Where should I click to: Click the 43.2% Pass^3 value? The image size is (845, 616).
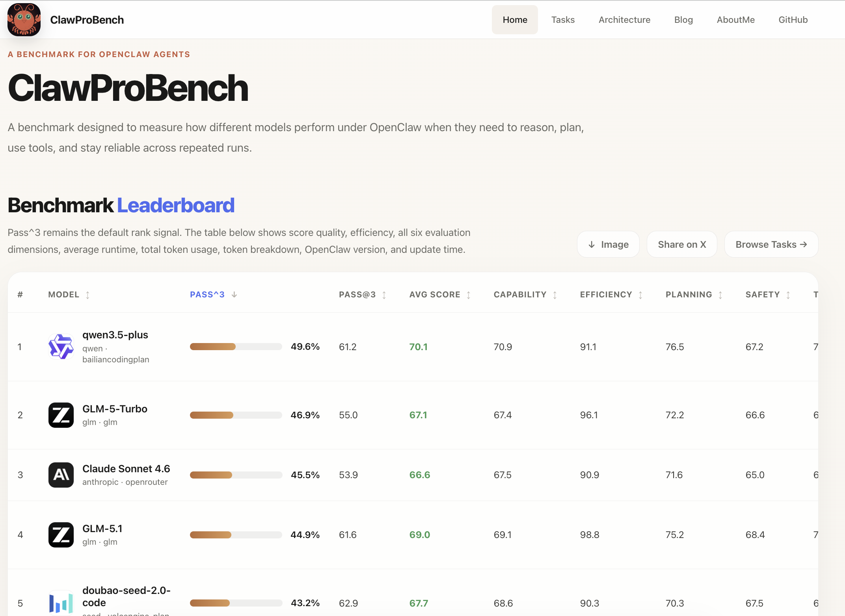point(305,603)
